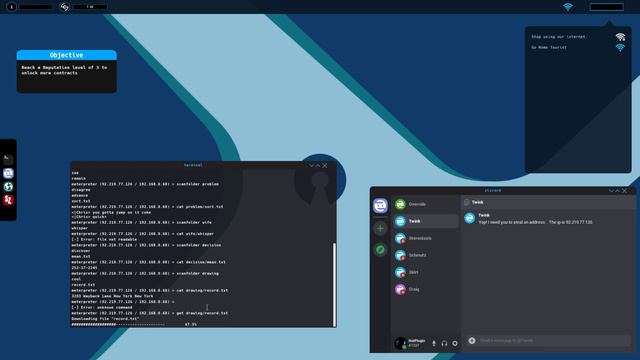
Task: Open the home button in the Discord window
Action: tap(380, 206)
